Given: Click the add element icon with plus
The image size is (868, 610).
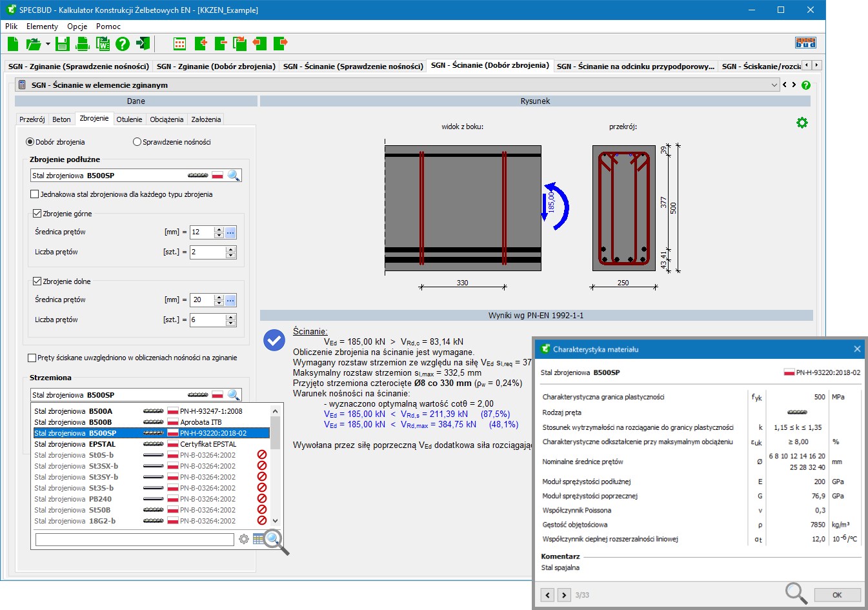Looking at the screenshot, I should pyautogui.click(x=201, y=44).
